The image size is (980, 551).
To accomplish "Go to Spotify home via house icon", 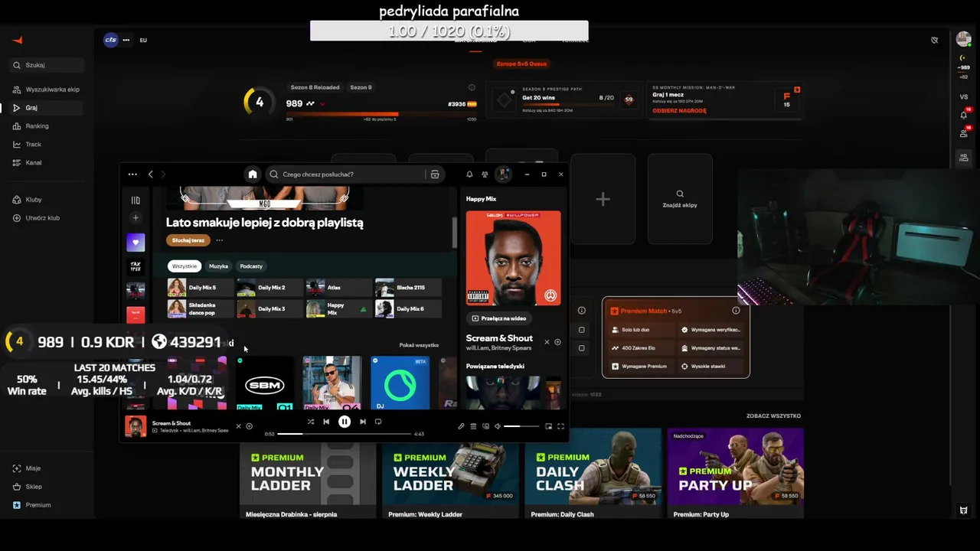I will click(253, 174).
